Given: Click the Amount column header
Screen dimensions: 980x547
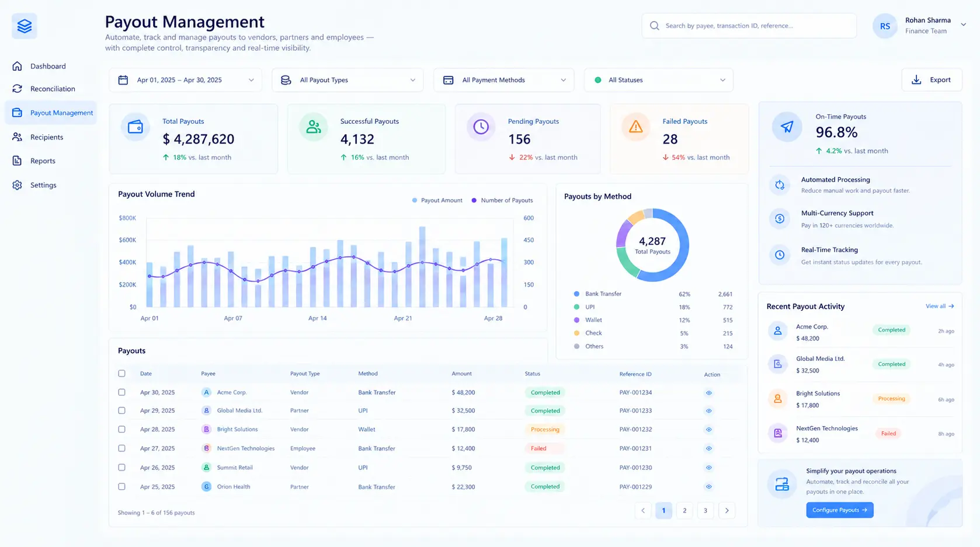Looking at the screenshot, I should pyautogui.click(x=461, y=374).
